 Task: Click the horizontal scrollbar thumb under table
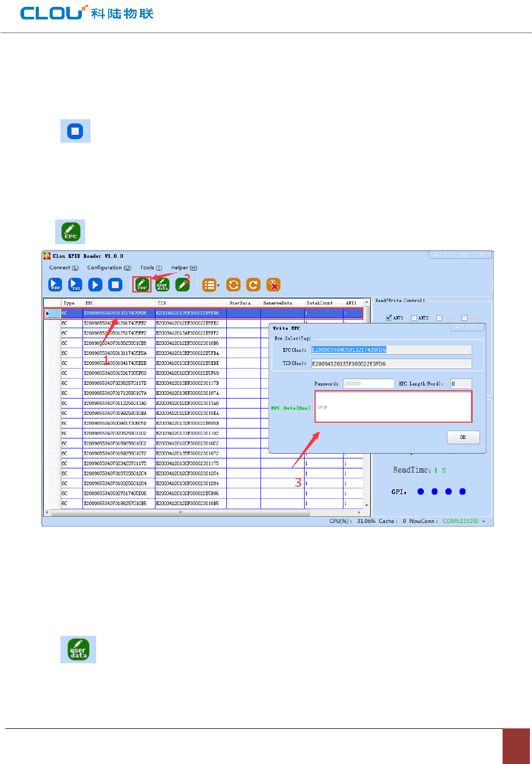click(180, 512)
